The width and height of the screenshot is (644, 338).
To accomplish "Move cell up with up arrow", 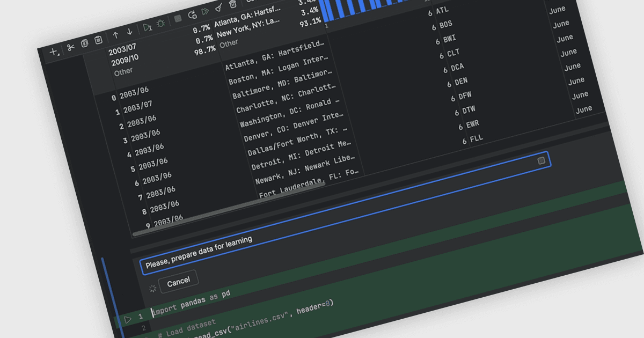I will (115, 35).
